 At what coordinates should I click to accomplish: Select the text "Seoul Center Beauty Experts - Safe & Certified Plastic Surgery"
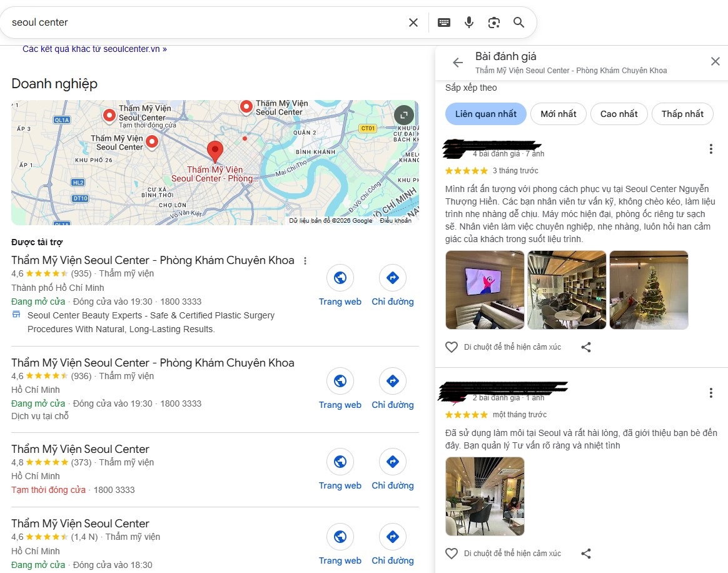click(151, 315)
